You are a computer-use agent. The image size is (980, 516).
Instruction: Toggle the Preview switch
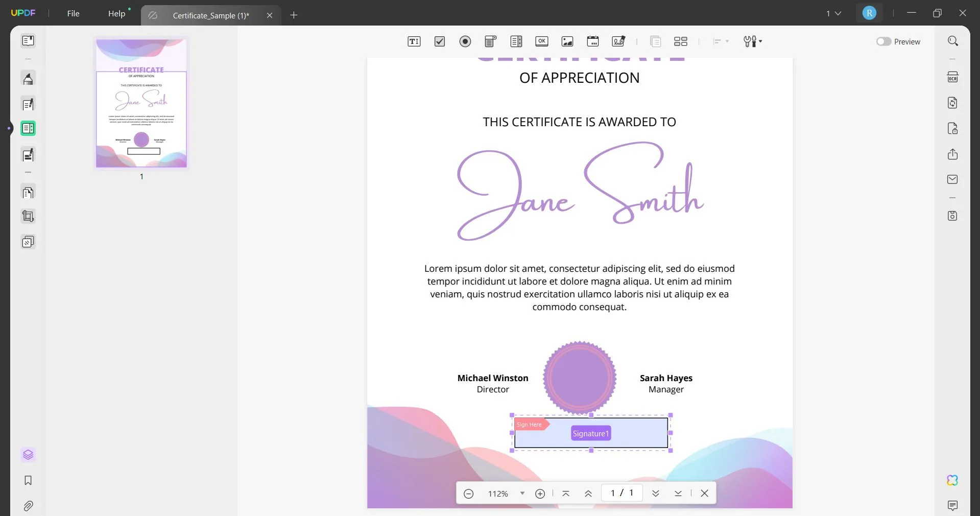[883, 41]
